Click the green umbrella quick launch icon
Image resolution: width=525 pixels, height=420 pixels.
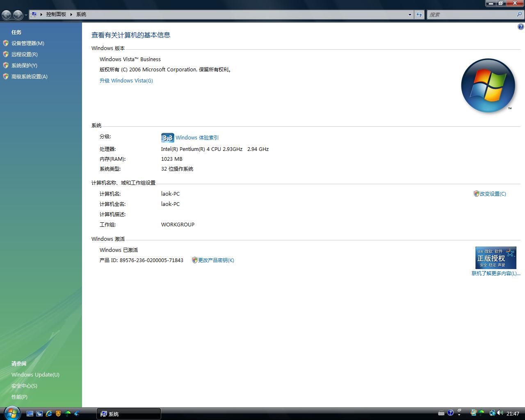(68, 413)
